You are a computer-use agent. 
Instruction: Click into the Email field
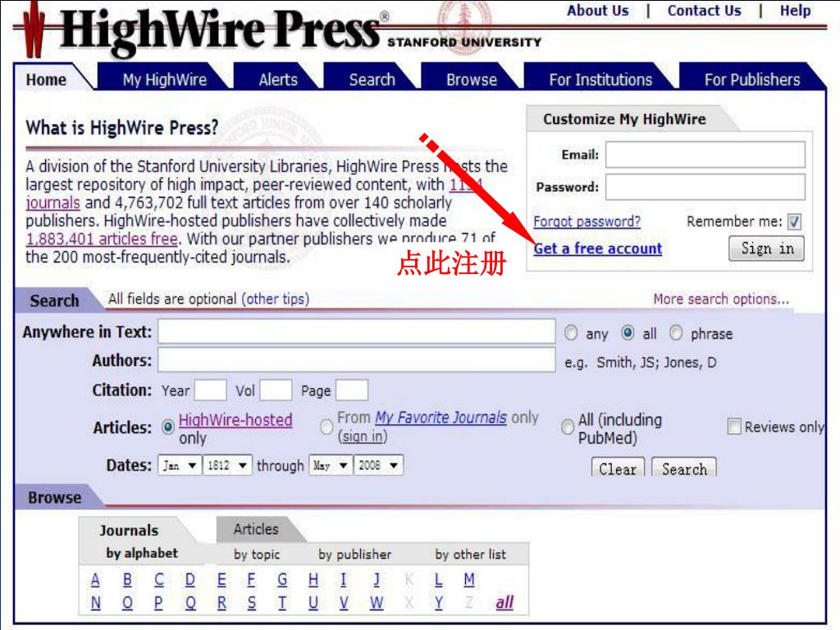tap(705, 155)
